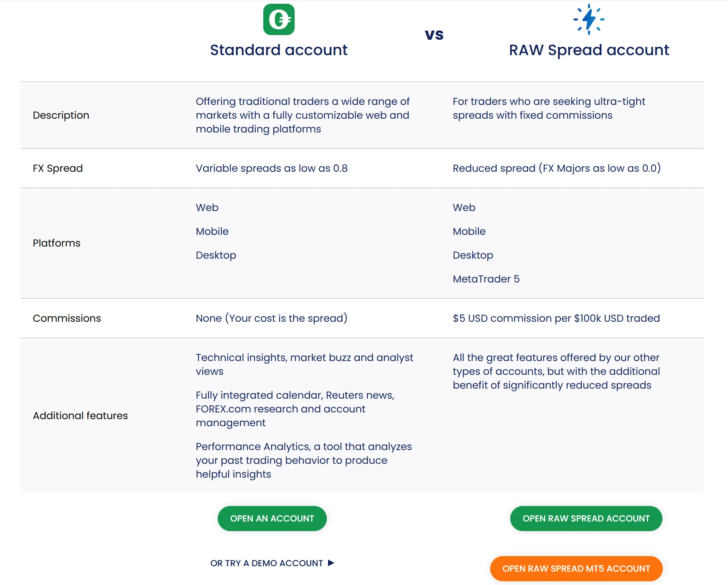Click 'Technical insights, market buzz and analyst views'
The height and width of the screenshot is (585, 728).
[304, 364]
